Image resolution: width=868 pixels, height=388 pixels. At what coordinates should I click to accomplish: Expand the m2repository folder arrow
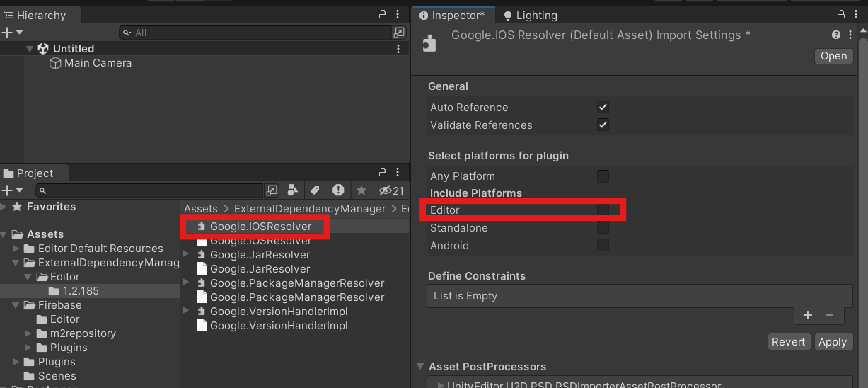[x=28, y=333]
